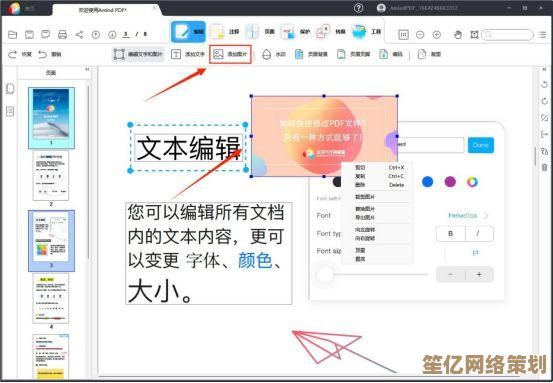This screenshot has height=383, width=553.
Task: Click into the top-right search box
Action: (508, 35)
